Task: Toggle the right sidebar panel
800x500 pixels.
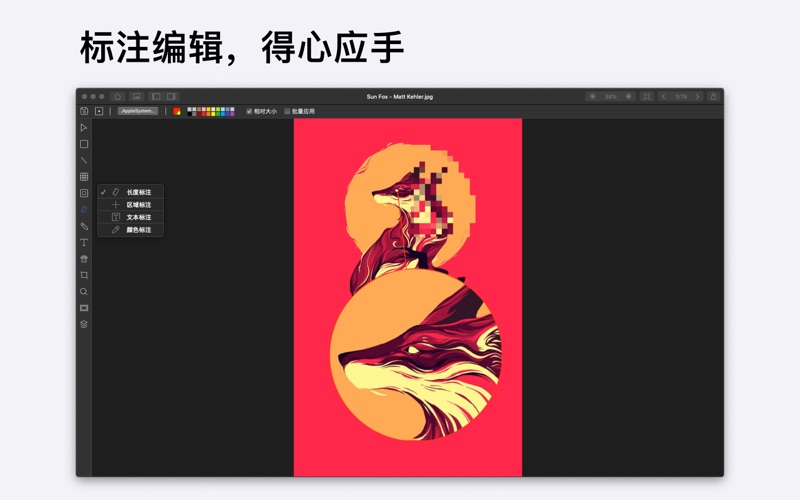Action: [x=171, y=96]
